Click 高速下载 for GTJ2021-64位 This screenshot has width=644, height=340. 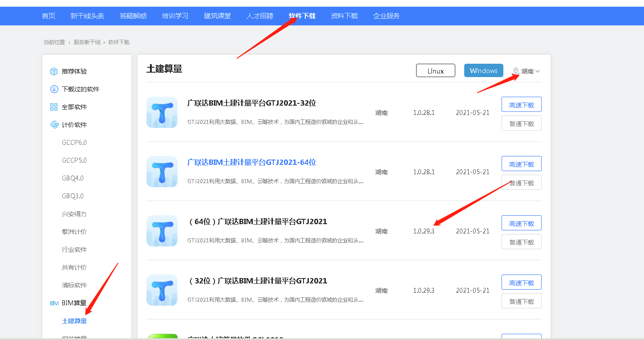point(522,164)
